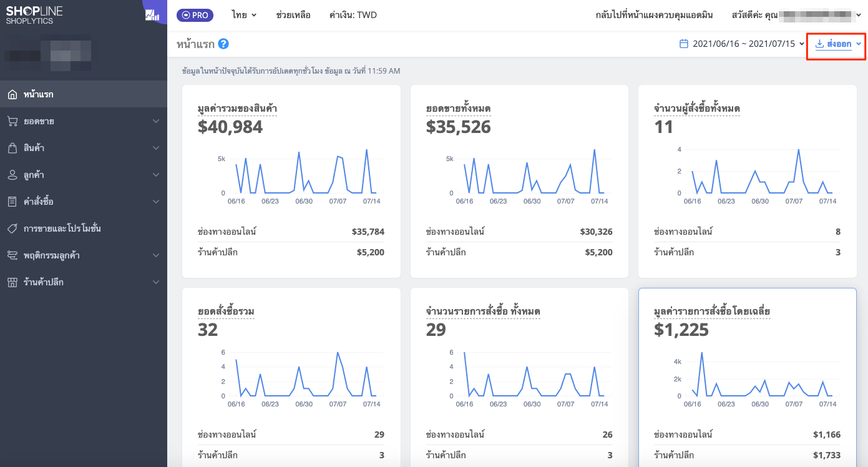This screenshot has height=467, width=868.
Task: Open the 2021/06/16 ~ 2021/07/15 date range picker
Action: click(x=742, y=44)
